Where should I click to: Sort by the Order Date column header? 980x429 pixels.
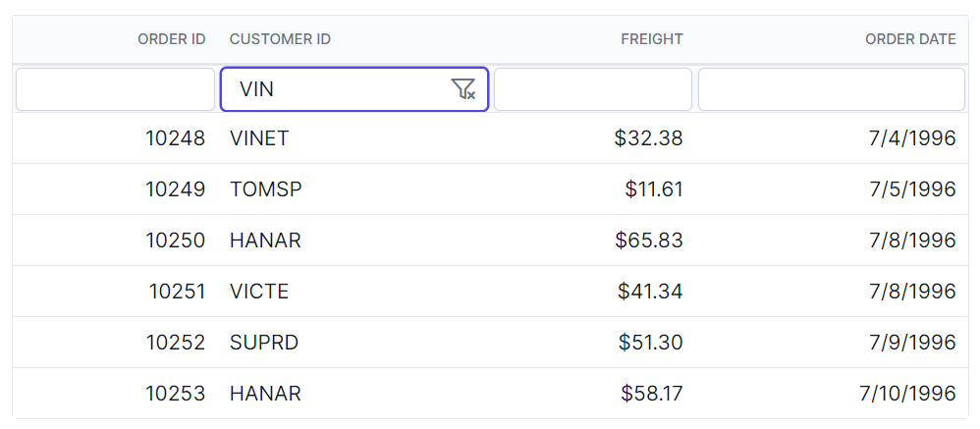click(x=909, y=39)
